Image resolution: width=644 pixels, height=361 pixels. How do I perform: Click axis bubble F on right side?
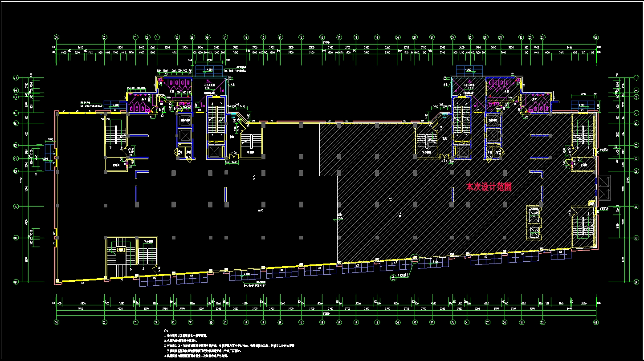click(x=635, y=113)
